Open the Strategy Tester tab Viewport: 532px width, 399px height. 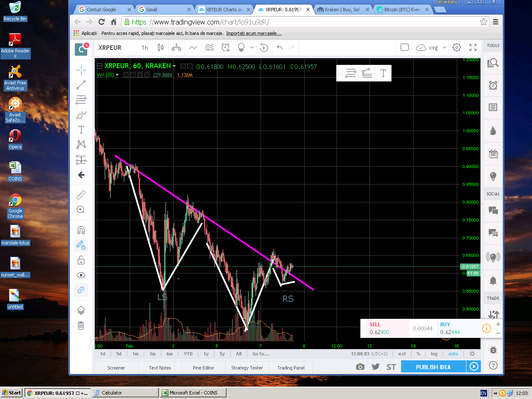click(247, 368)
